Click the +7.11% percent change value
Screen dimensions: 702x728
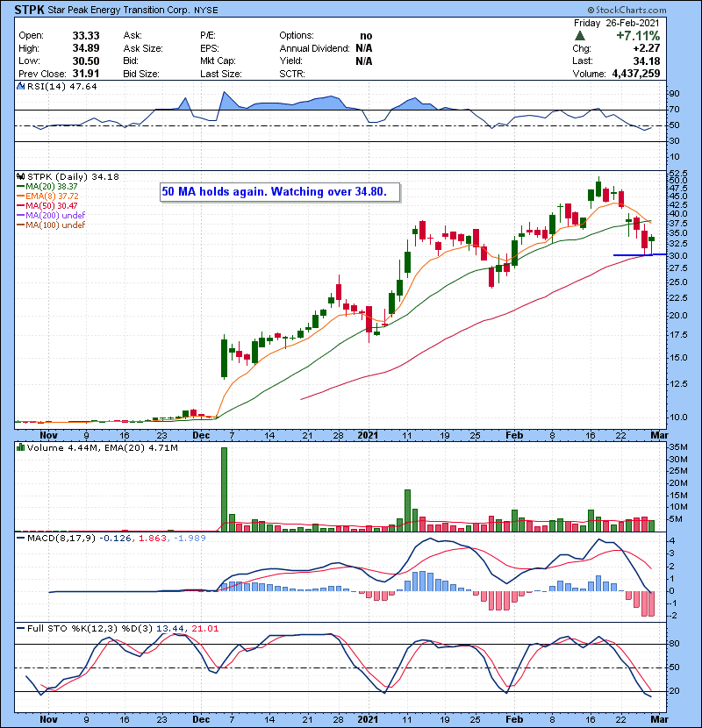tap(638, 36)
